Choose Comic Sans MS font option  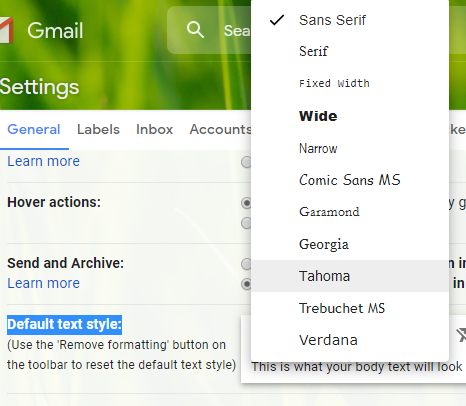click(350, 180)
